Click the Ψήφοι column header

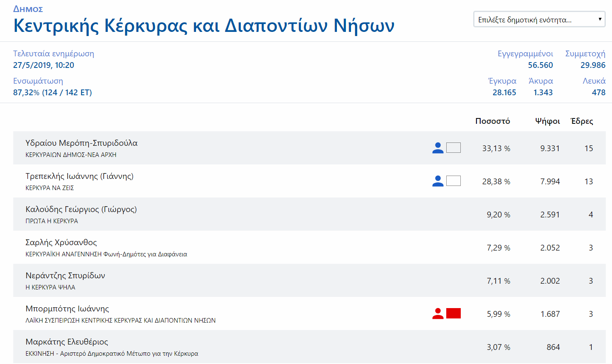pos(547,121)
